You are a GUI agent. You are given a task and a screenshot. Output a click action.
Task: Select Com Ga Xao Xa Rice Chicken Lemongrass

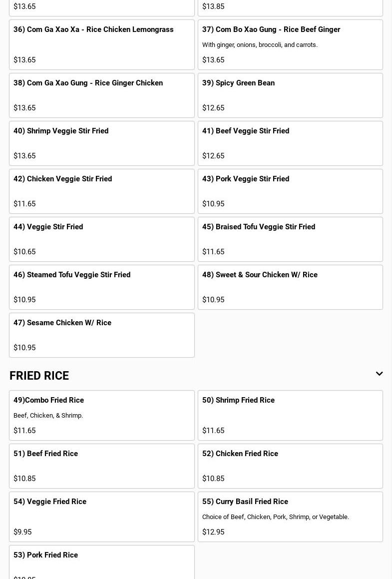(101, 44)
